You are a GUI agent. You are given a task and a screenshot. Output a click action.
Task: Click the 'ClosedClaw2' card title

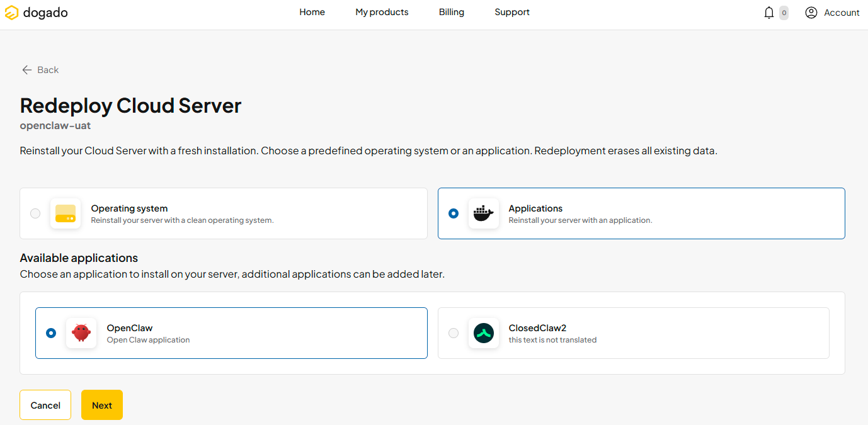coord(537,328)
